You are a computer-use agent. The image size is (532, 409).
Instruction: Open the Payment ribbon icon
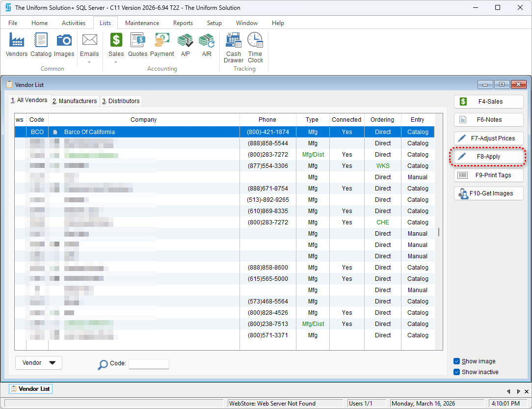coord(162,45)
